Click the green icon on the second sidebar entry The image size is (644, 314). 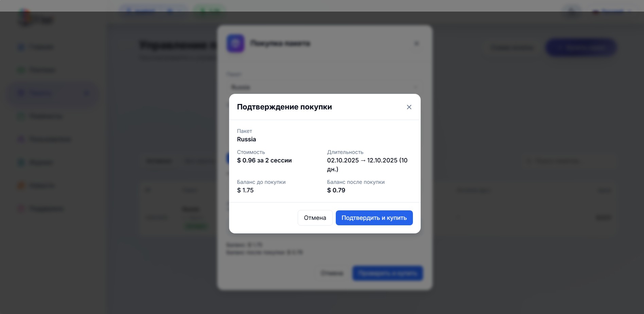click(x=20, y=69)
